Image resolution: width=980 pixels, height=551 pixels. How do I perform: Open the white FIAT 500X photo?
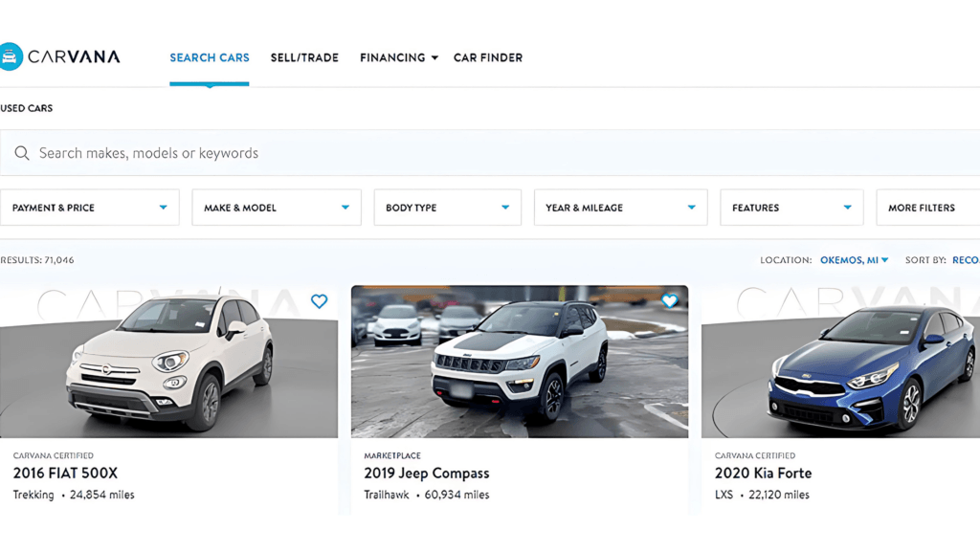(168, 362)
